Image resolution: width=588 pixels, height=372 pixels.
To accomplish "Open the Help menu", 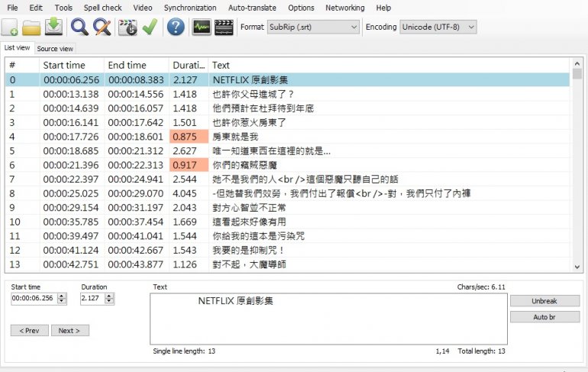I will pyautogui.click(x=383, y=8).
